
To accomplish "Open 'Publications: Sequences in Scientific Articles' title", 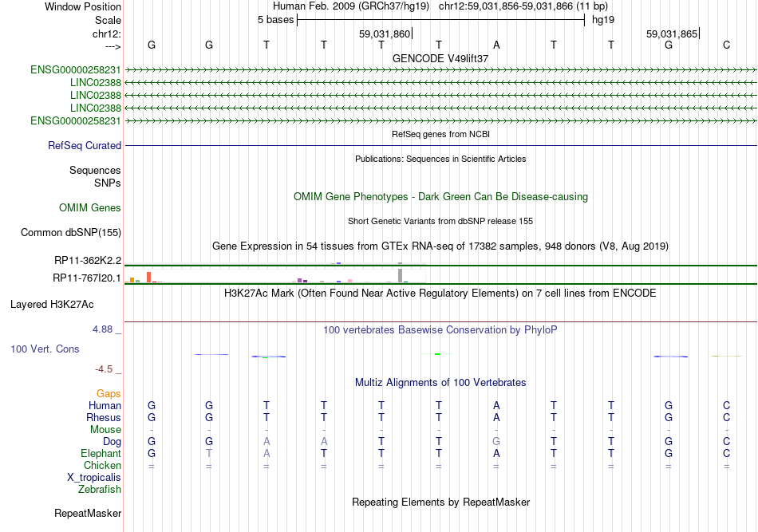I will coord(440,159).
